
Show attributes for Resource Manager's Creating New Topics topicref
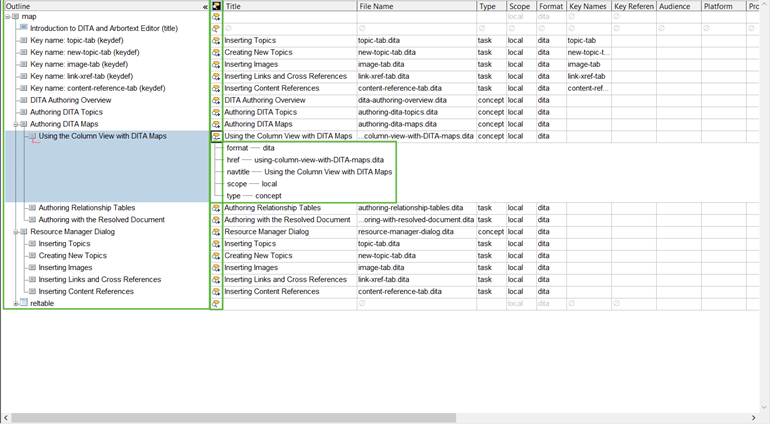(x=216, y=255)
